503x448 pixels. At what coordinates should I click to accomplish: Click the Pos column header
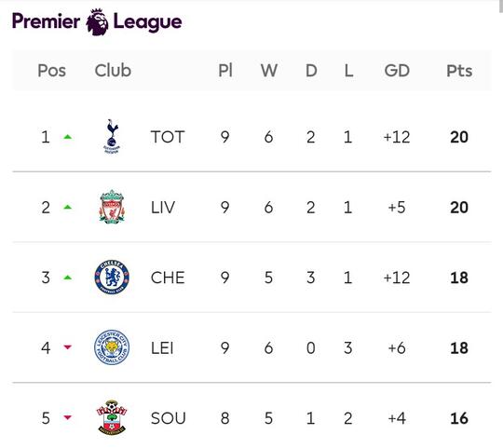(51, 71)
